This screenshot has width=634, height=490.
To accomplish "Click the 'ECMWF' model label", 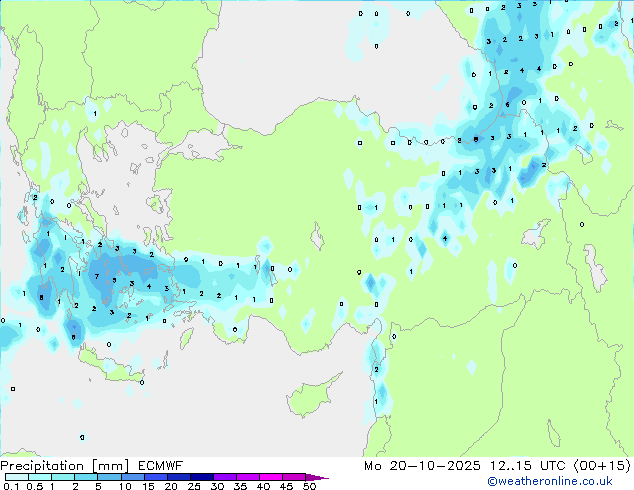I will [x=160, y=466].
